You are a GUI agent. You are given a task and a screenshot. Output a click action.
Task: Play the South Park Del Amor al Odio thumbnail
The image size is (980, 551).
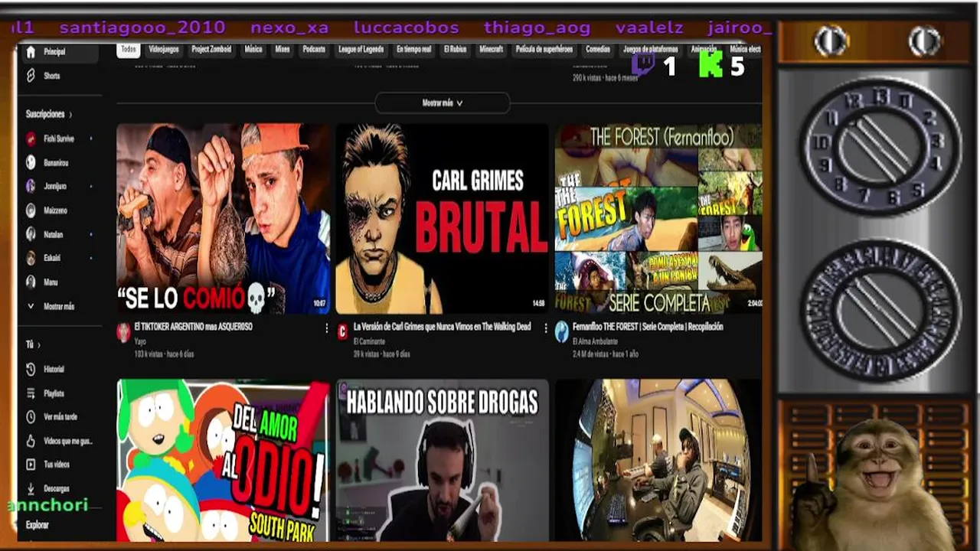click(224, 460)
